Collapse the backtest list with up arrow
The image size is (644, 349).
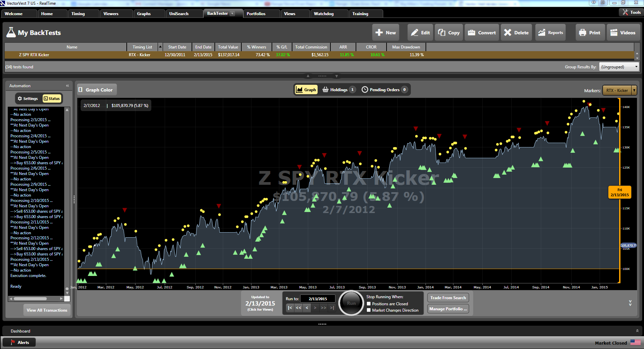(308, 76)
